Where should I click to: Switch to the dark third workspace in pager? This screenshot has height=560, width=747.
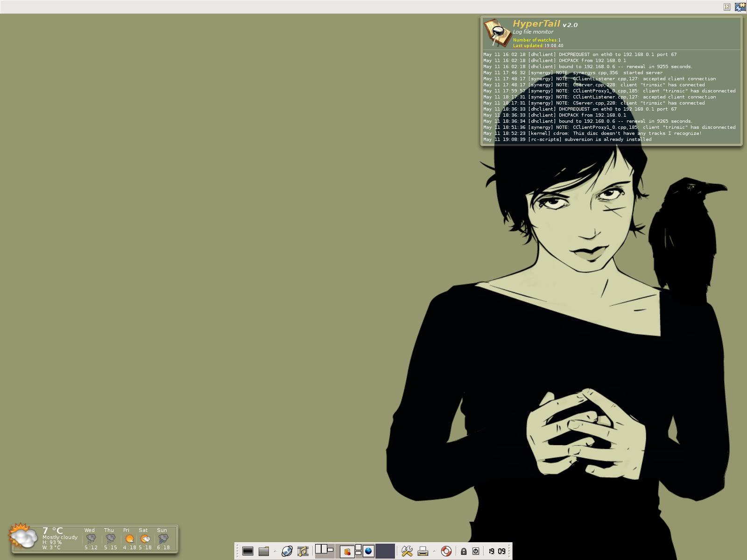point(385,551)
